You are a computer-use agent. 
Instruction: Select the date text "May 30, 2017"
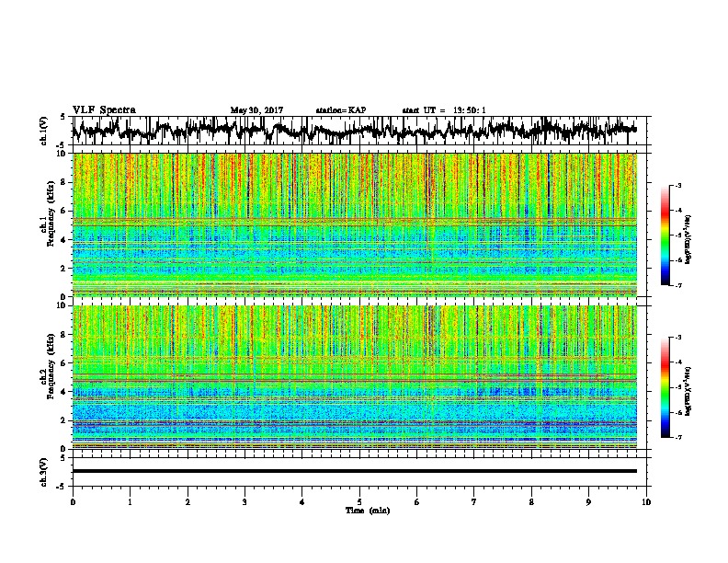pyautogui.click(x=256, y=110)
